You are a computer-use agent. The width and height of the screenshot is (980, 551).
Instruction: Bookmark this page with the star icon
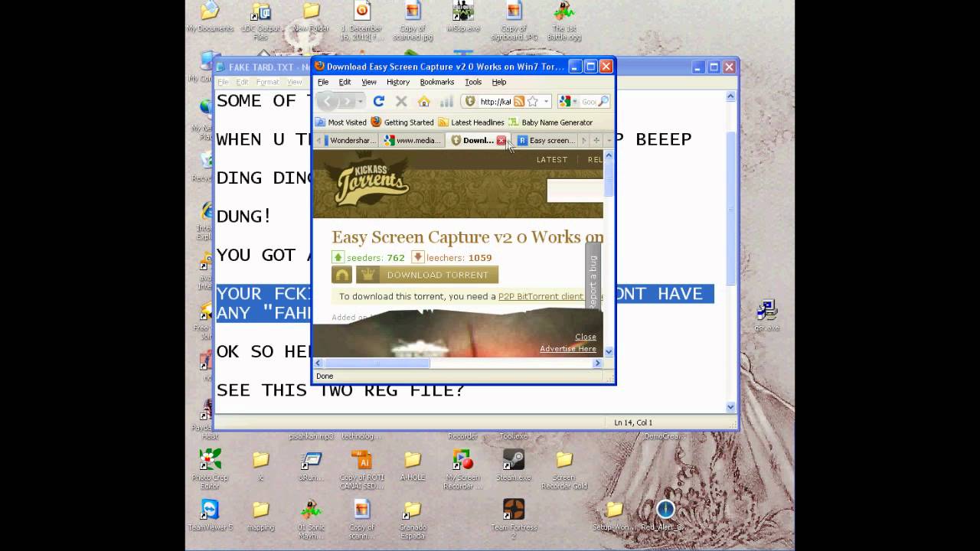(532, 101)
